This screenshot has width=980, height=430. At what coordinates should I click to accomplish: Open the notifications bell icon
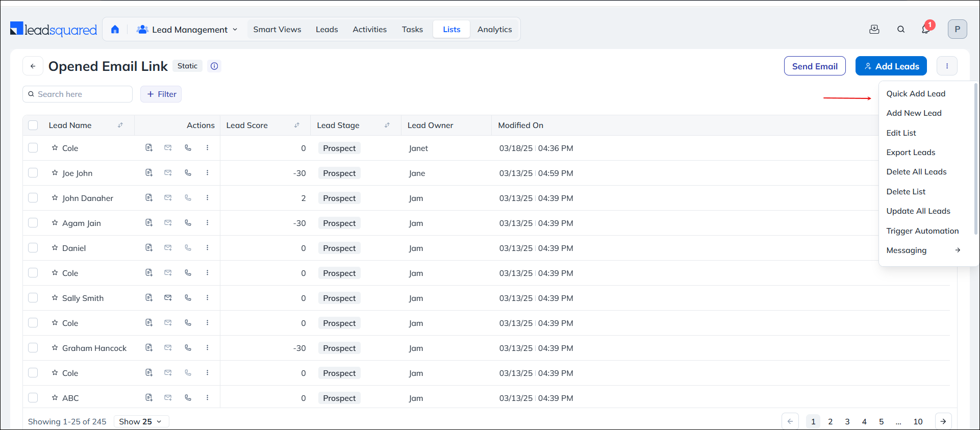pos(926,29)
